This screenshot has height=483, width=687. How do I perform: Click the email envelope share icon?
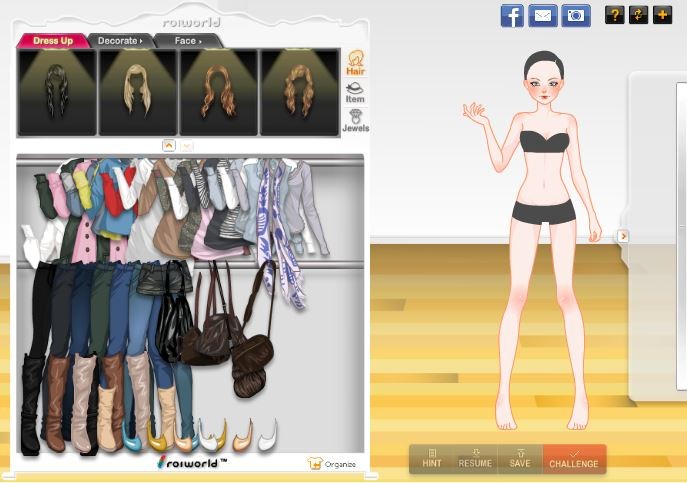click(x=543, y=15)
